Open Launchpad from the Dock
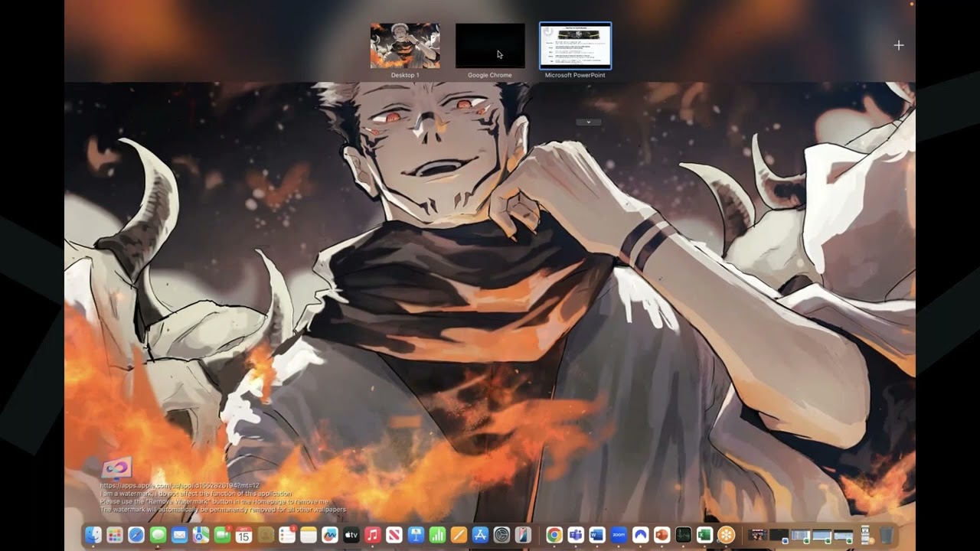The width and height of the screenshot is (980, 551). [115, 535]
